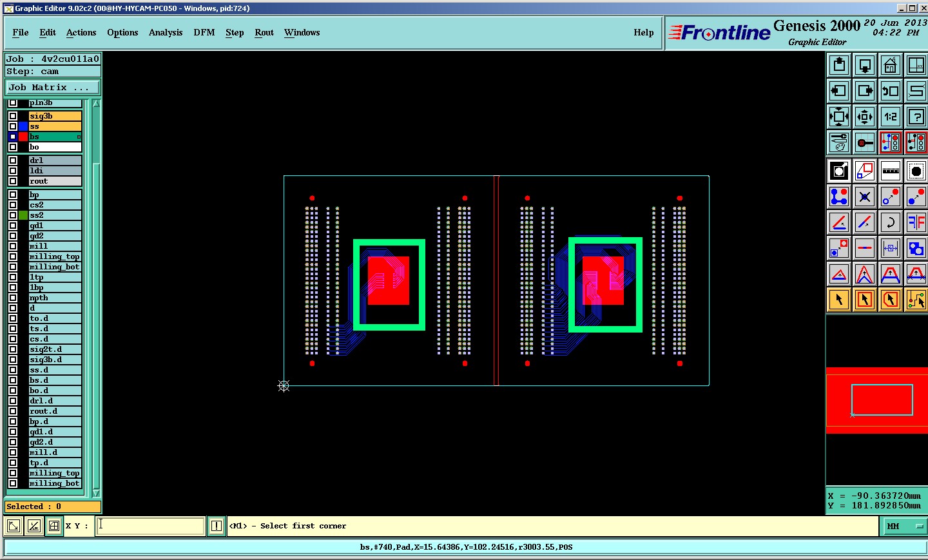Viewport: 928px width, 560px height.
Task: Toggle the checkbox for layer bs
Action: pos(12,137)
